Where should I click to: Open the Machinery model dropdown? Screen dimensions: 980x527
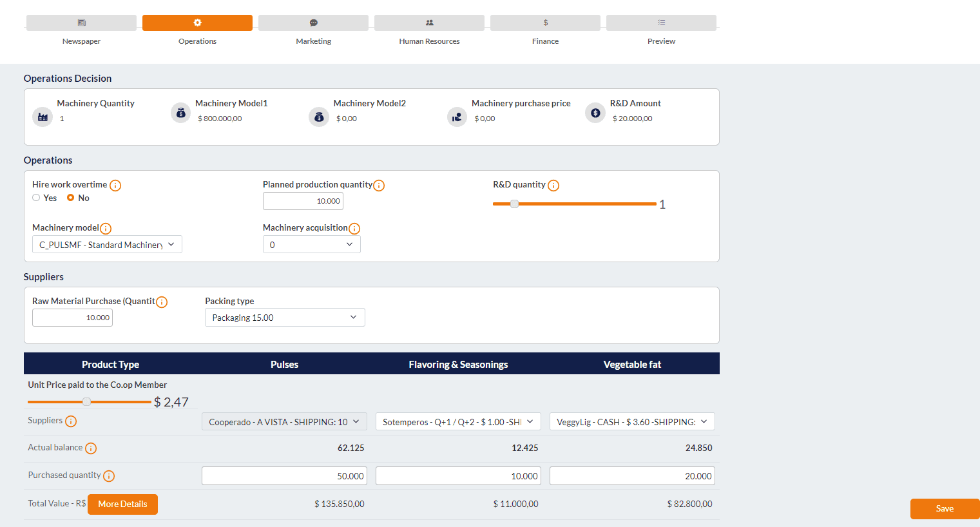click(x=107, y=245)
